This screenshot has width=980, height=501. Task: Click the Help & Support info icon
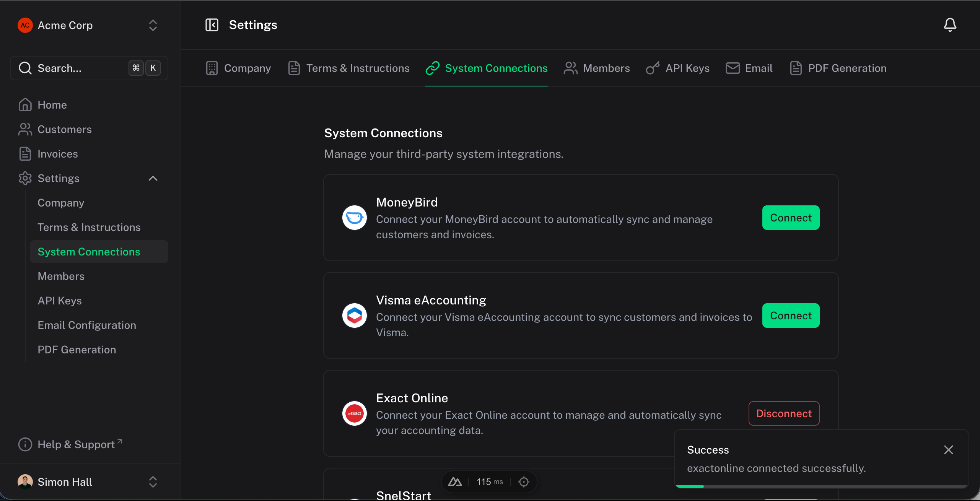point(25,444)
